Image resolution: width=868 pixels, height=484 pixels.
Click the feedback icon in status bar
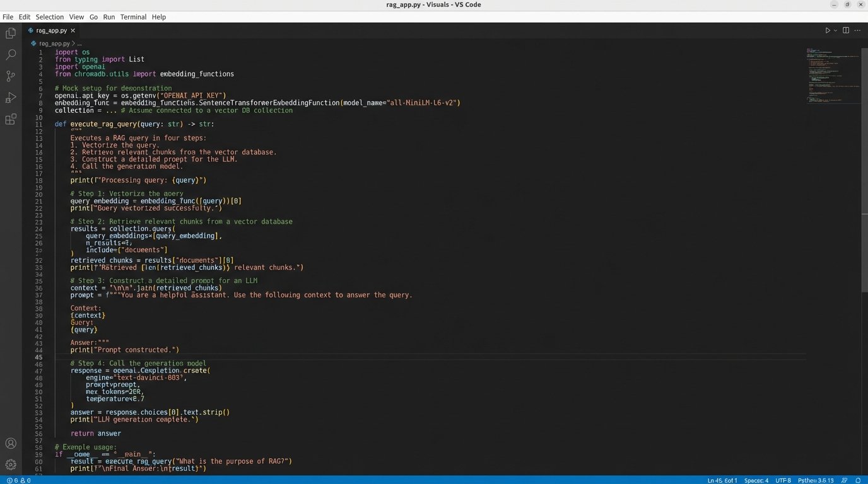[x=844, y=480]
